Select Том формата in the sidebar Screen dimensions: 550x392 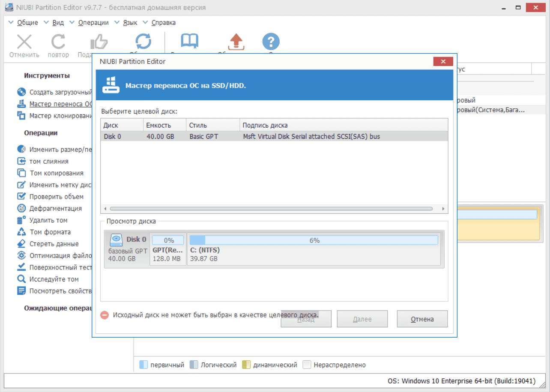pos(50,232)
